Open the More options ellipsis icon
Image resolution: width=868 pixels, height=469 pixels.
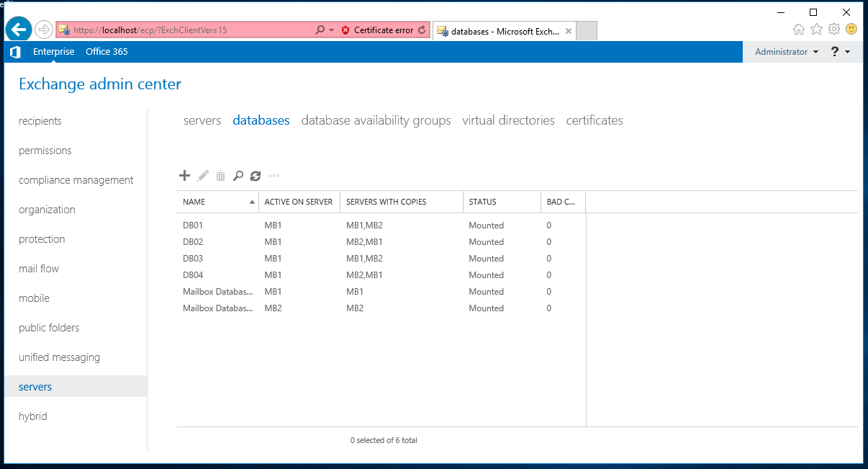(273, 176)
